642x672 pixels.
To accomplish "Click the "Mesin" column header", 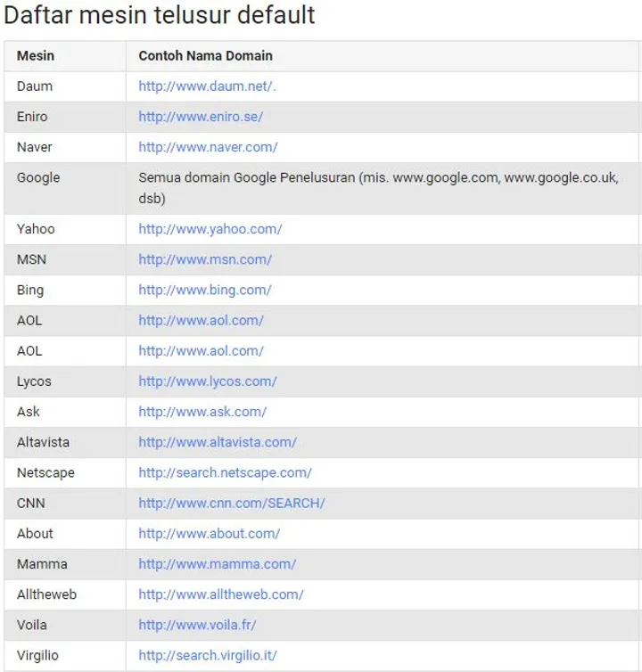I will 36,55.
